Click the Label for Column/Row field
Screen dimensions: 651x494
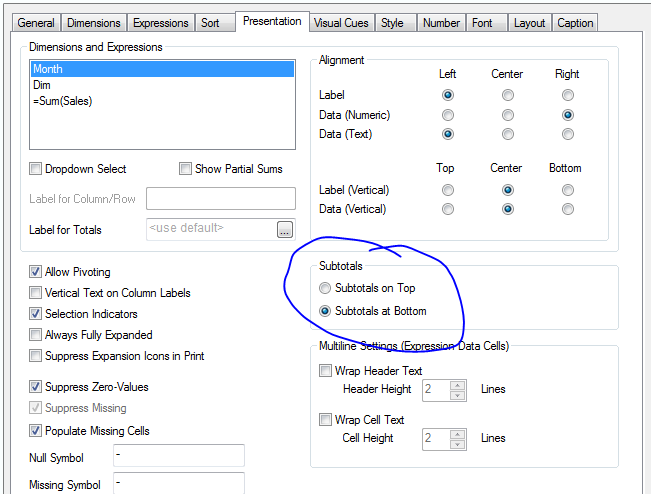(x=220, y=198)
